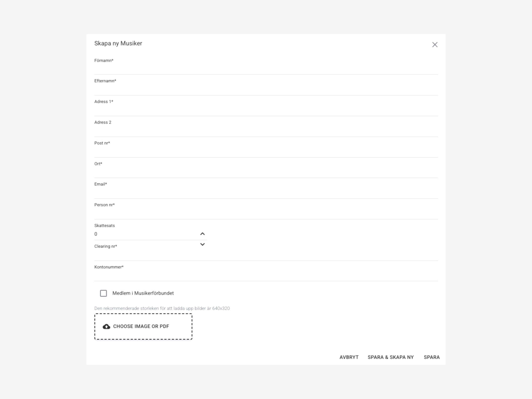Click the cloud upload icon
The height and width of the screenshot is (399, 532).
pyautogui.click(x=106, y=327)
